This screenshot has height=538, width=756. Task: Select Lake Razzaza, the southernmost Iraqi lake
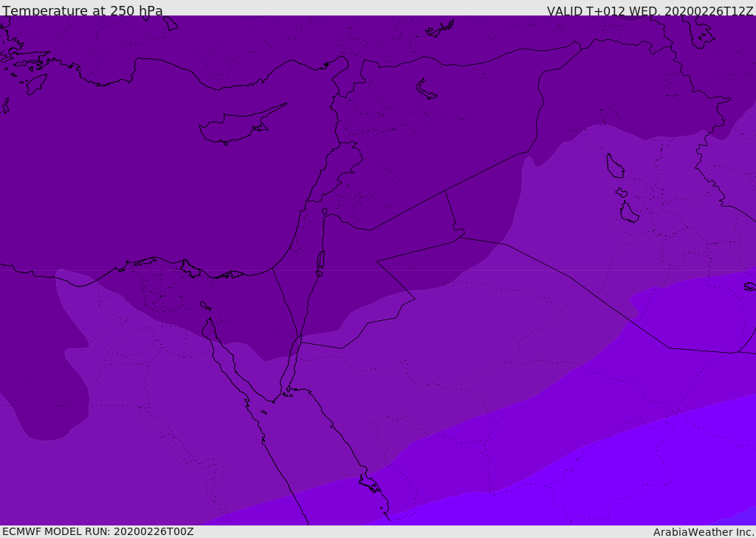click(x=629, y=212)
